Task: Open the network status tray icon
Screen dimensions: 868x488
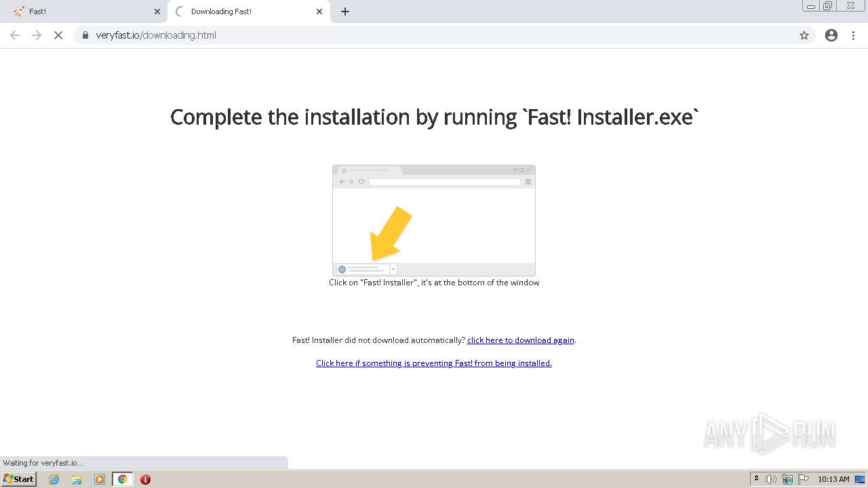Action: point(787,479)
